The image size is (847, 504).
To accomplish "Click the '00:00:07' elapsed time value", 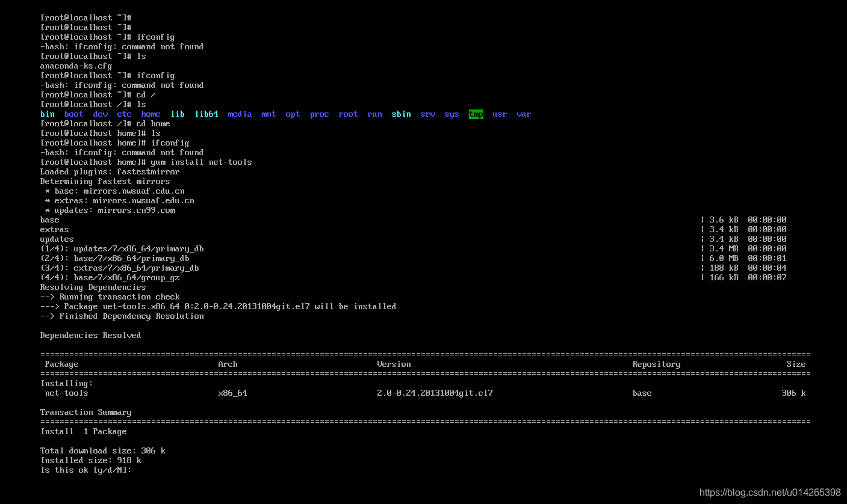I will (768, 278).
